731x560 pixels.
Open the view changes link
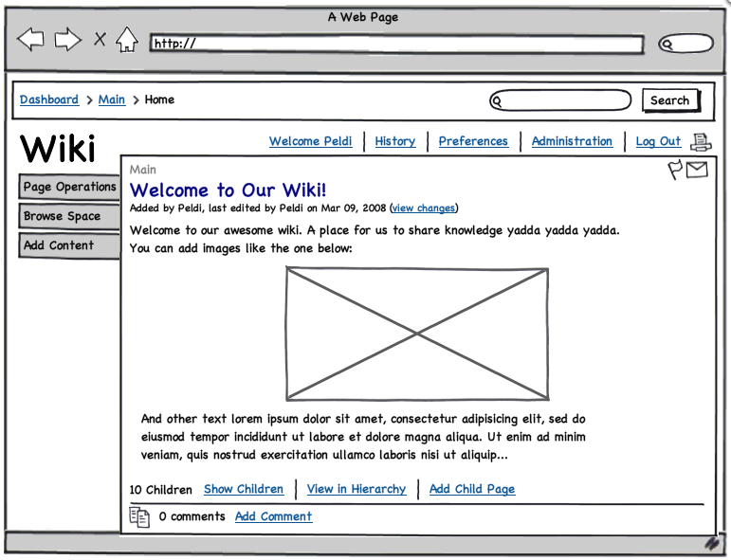[x=423, y=208]
